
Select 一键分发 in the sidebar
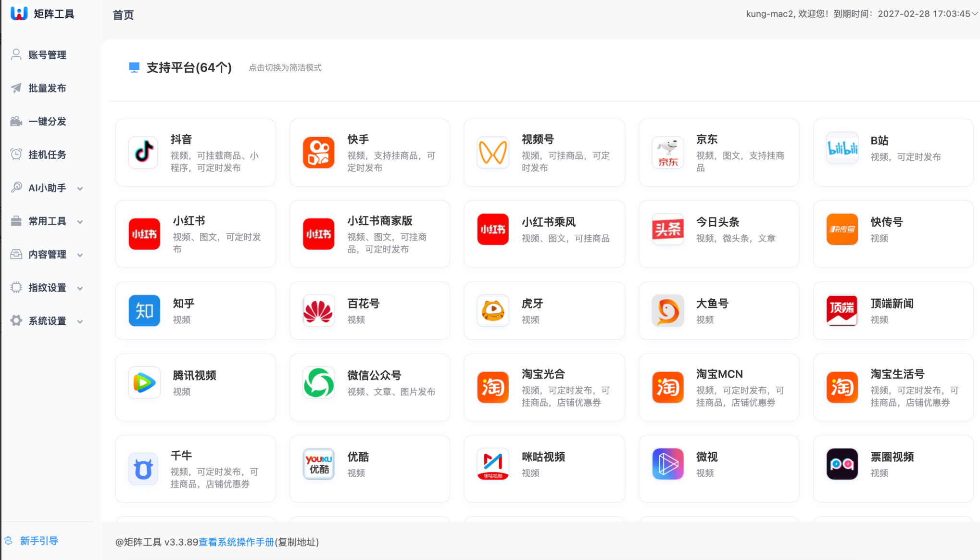(47, 121)
